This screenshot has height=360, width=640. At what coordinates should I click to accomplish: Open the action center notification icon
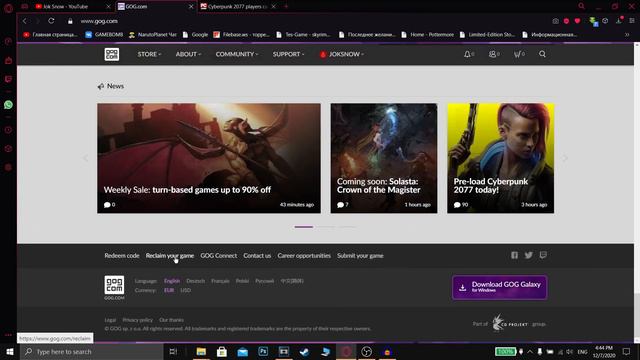point(626,351)
